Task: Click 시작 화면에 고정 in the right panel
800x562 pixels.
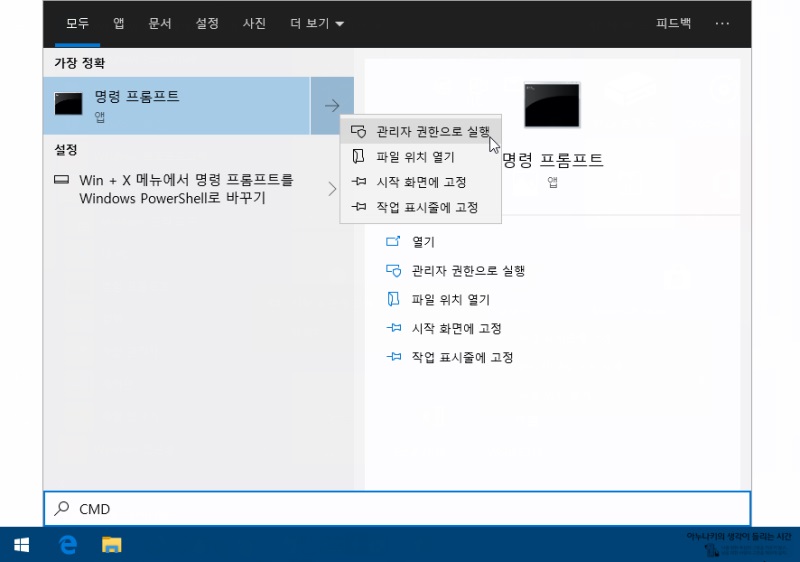Action: [x=457, y=328]
